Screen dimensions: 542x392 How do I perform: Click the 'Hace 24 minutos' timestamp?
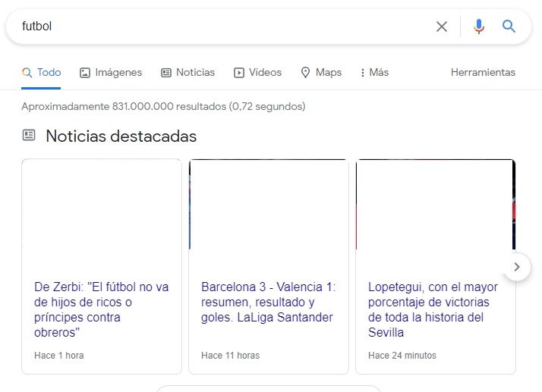tap(402, 356)
